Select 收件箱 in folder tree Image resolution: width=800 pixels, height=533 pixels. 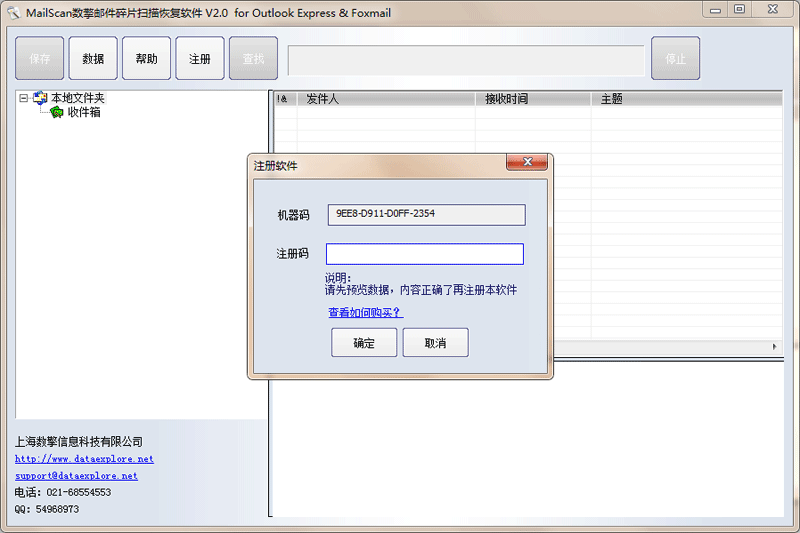(x=84, y=112)
